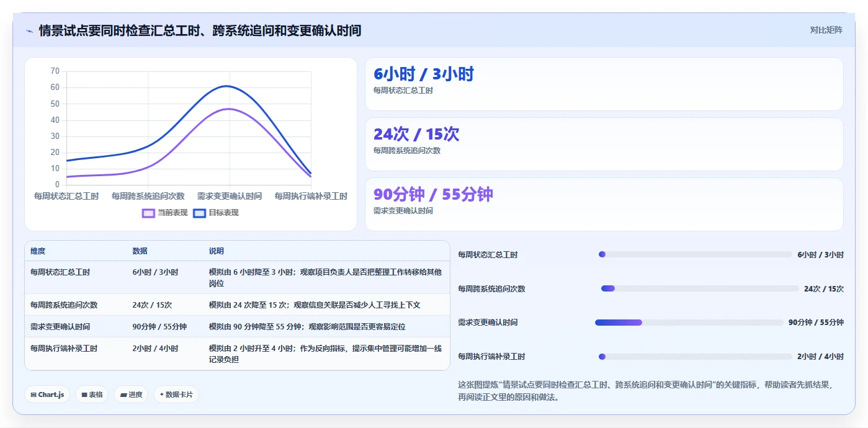Click the table cell 2小时 / 4小时

155,349
